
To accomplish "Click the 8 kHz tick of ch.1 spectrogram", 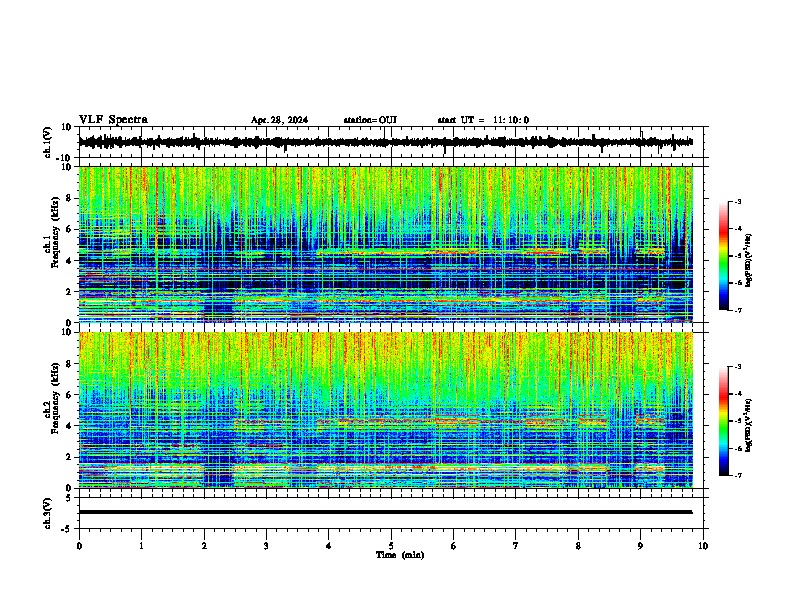I will coord(69,198).
